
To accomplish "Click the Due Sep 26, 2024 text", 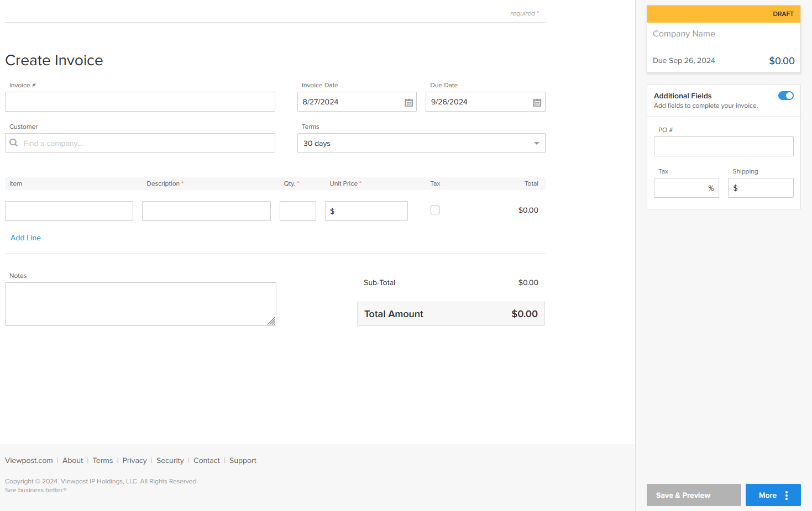I will 684,60.
